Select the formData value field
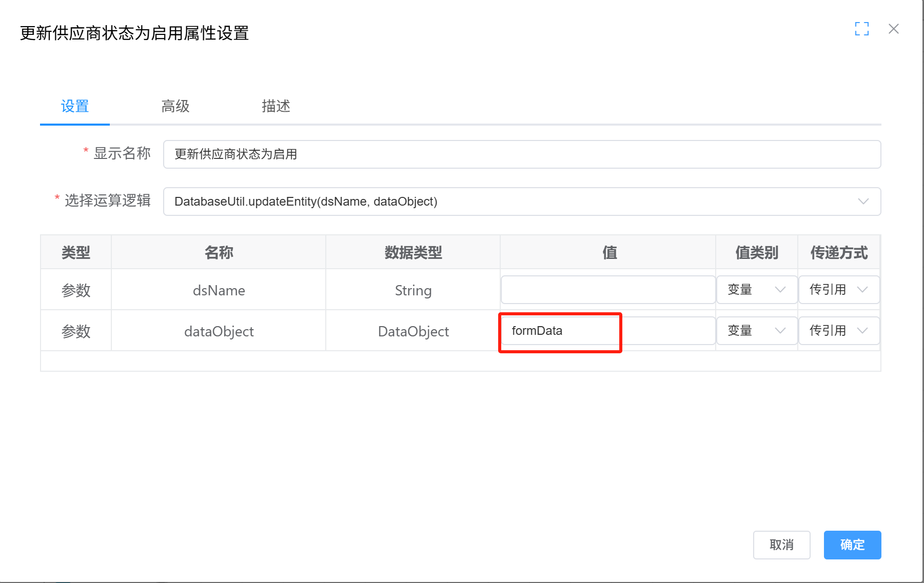Image resolution: width=924 pixels, height=583 pixels. point(560,331)
